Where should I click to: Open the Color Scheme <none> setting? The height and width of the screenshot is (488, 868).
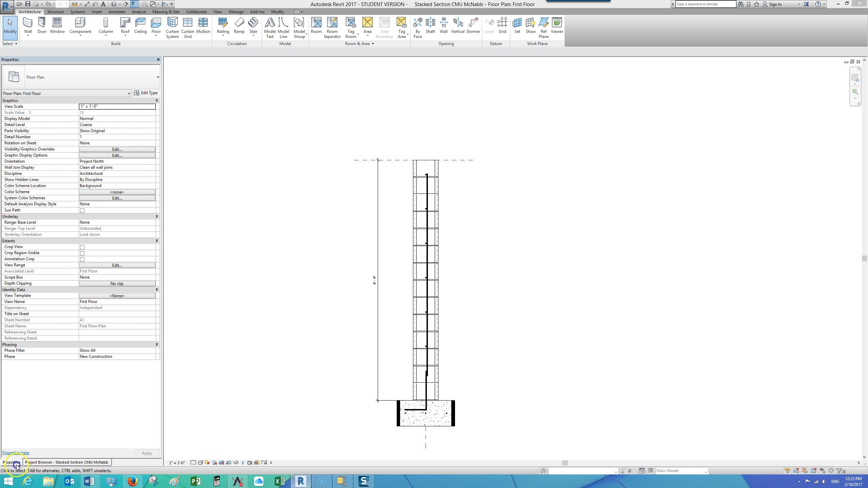[x=117, y=192]
